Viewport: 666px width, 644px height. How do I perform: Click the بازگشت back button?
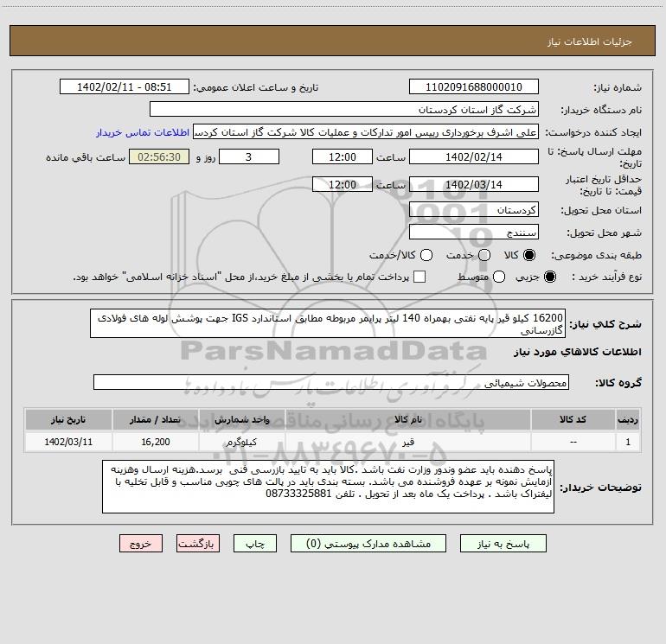pos(198,544)
